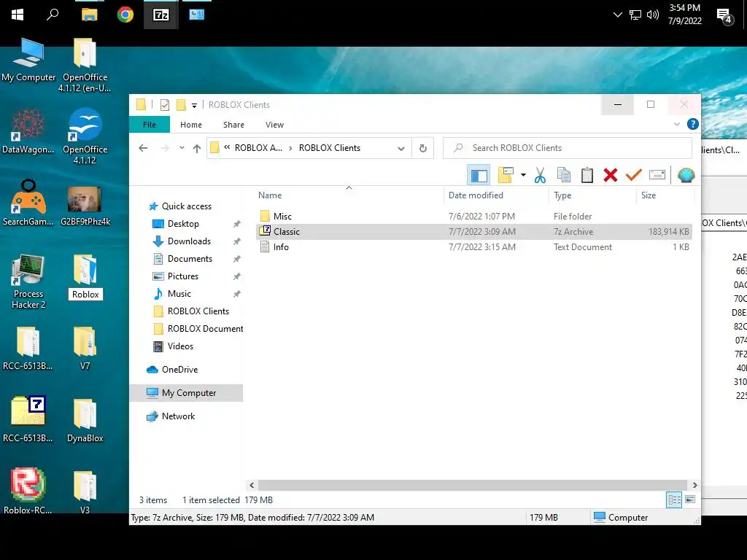The height and width of the screenshot is (560, 747).
Task: Switch to 7-Zip in the taskbar
Action: [x=161, y=15]
